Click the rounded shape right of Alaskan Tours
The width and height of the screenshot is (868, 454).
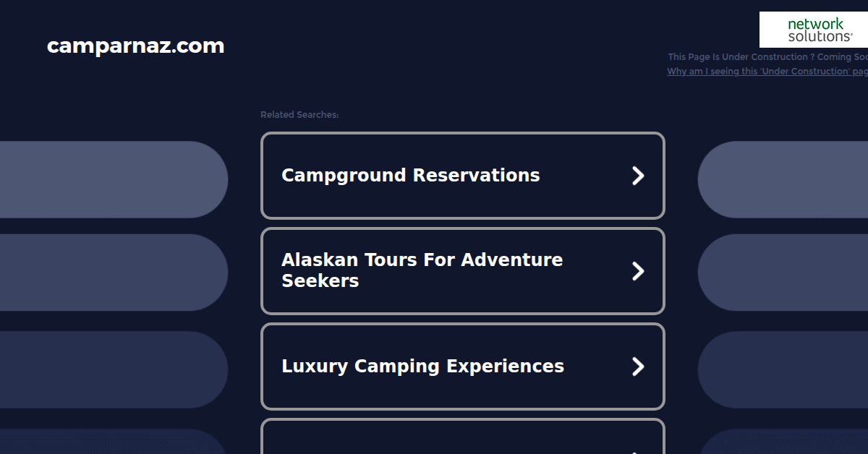tap(783, 273)
